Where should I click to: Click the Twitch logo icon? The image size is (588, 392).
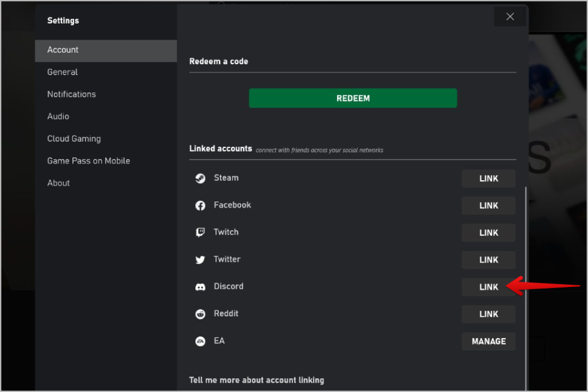pyautogui.click(x=200, y=232)
